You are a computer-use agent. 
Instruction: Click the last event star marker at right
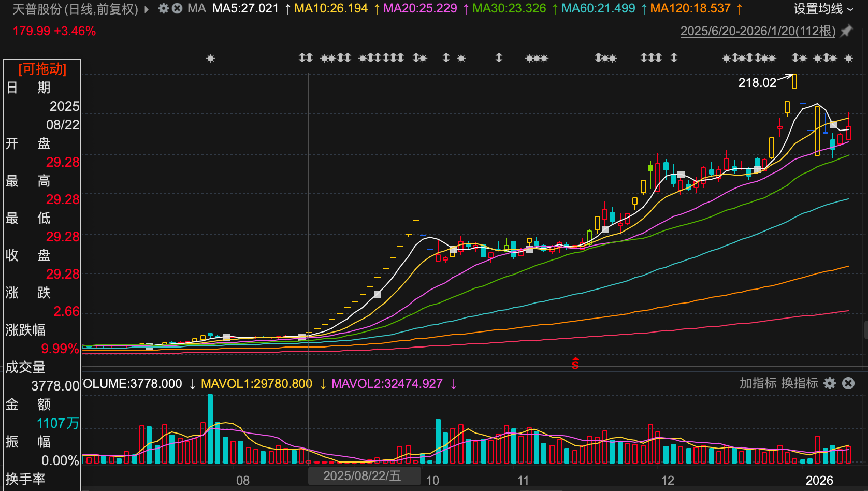coord(848,58)
